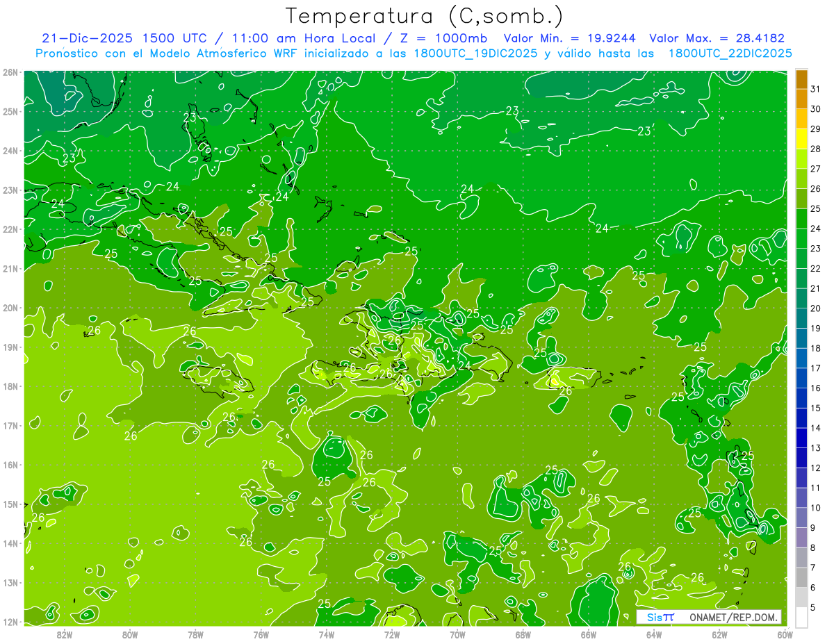
Task: Click the color scale label 12
Action: pyautogui.click(x=815, y=468)
